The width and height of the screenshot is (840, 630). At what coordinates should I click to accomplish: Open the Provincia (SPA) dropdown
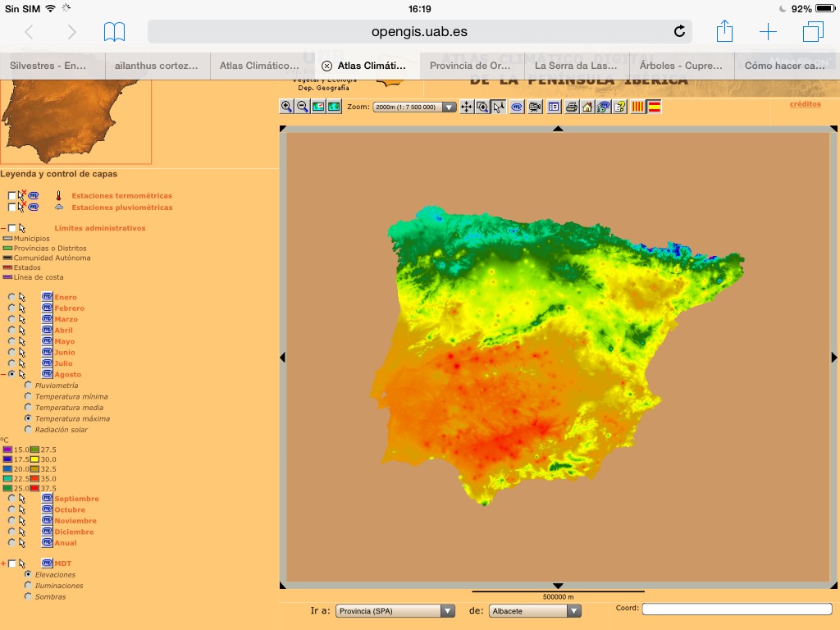(x=395, y=611)
